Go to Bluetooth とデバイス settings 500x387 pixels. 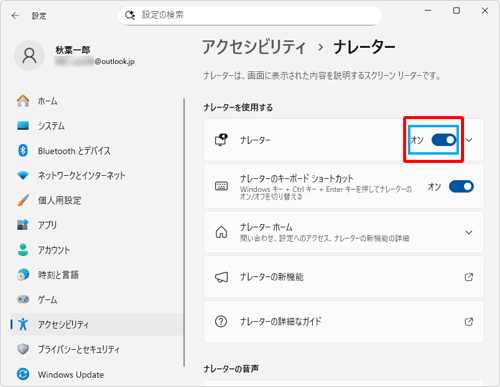click(97, 151)
